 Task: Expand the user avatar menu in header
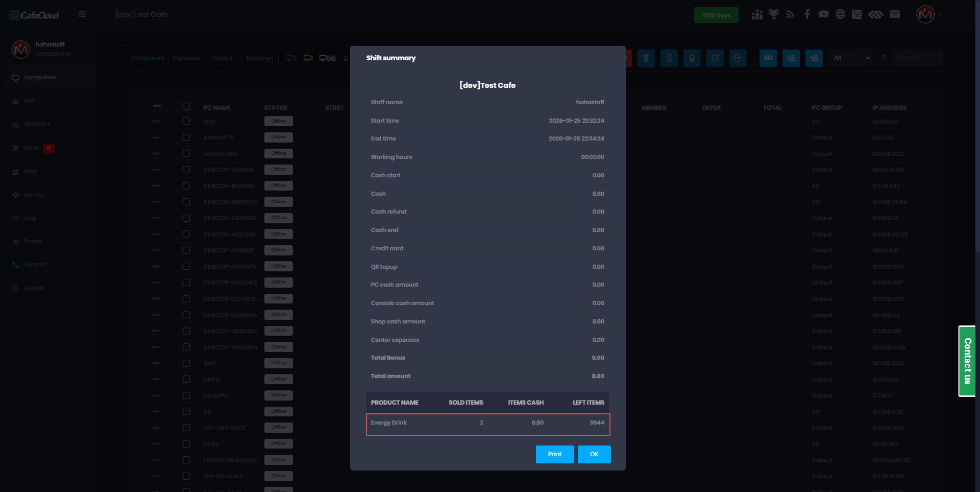coord(929,14)
